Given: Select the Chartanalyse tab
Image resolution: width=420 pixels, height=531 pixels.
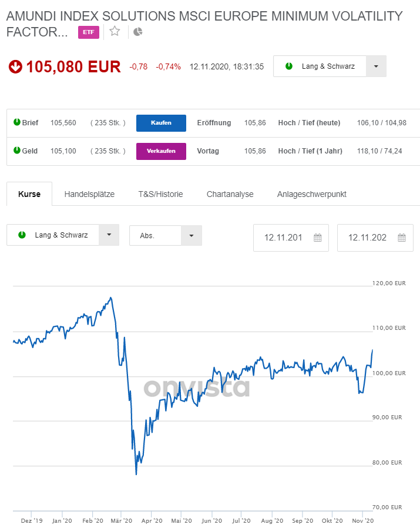Looking at the screenshot, I should [230, 194].
